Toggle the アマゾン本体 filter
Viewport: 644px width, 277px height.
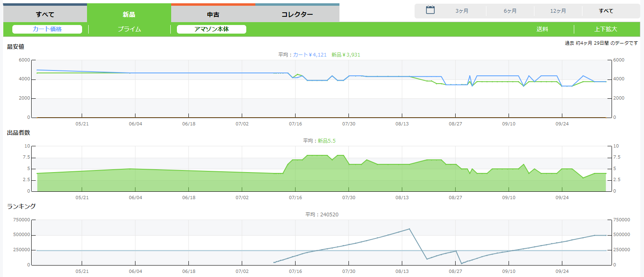pyautogui.click(x=211, y=29)
